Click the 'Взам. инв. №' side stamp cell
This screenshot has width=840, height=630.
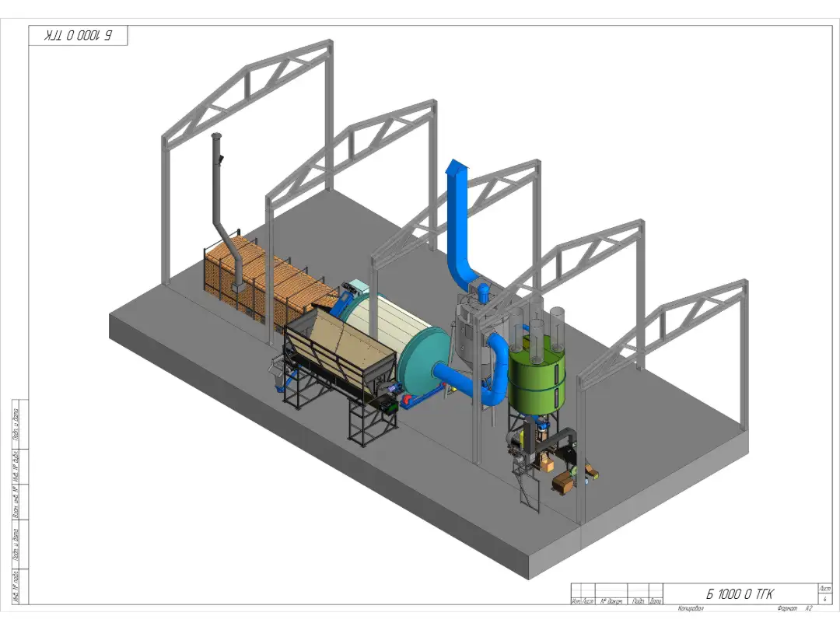(16, 502)
